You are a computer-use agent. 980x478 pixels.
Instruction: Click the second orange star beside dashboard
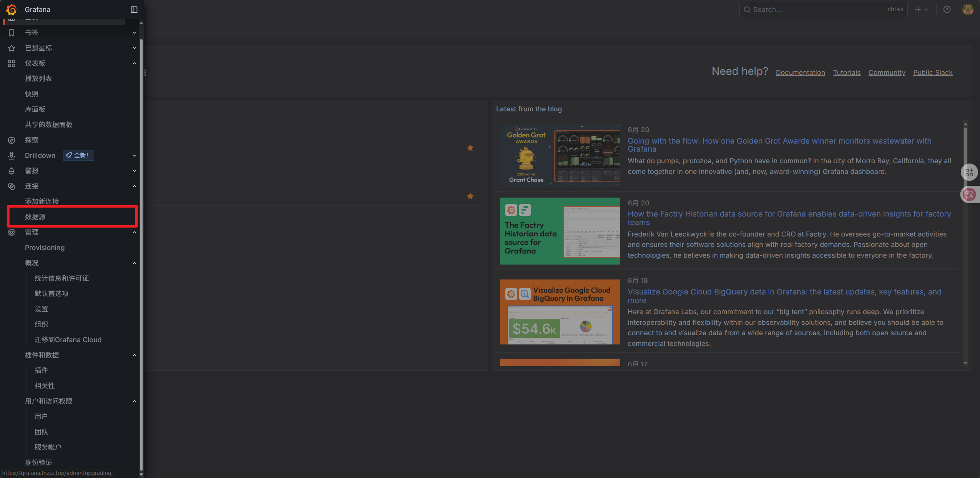pos(470,196)
